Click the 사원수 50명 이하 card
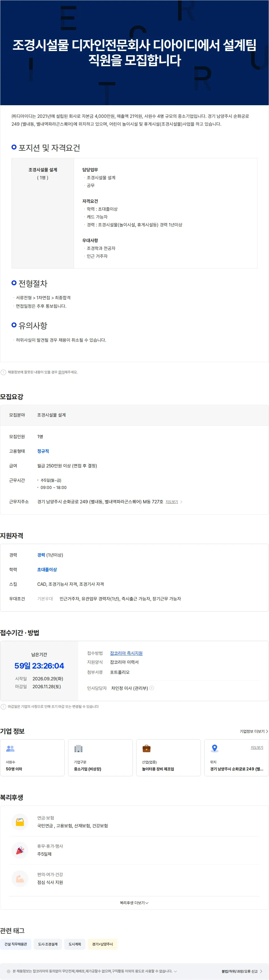Screen dimensions: 269x980 32,758
